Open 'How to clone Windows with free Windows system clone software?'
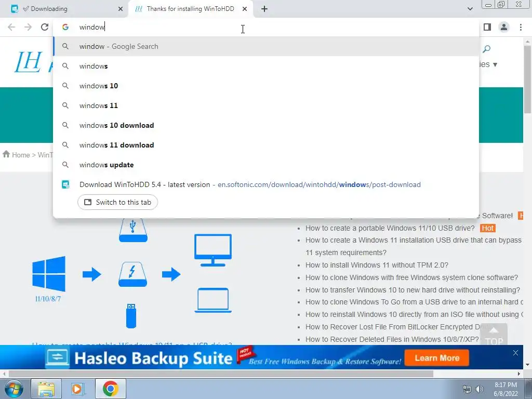The image size is (532, 399). point(411,277)
